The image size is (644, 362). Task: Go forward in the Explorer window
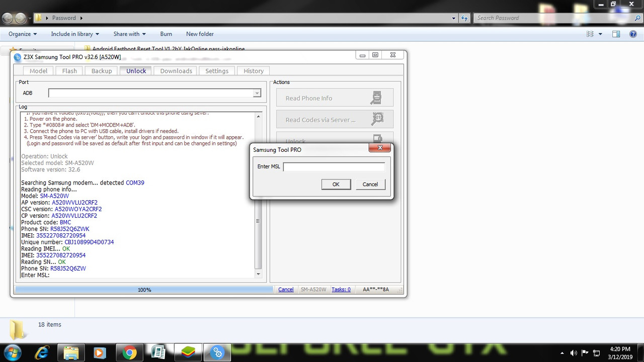point(20,18)
